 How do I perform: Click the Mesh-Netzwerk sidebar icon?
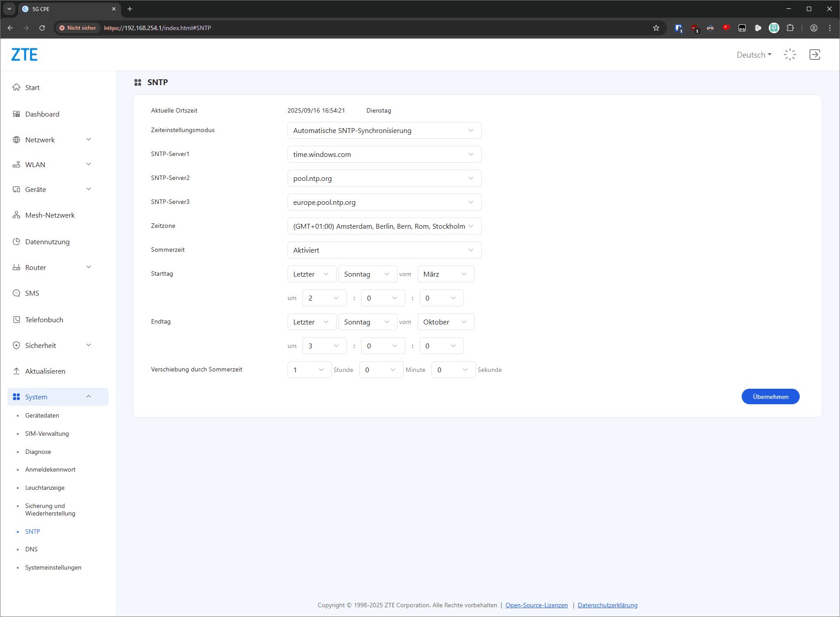click(x=16, y=215)
